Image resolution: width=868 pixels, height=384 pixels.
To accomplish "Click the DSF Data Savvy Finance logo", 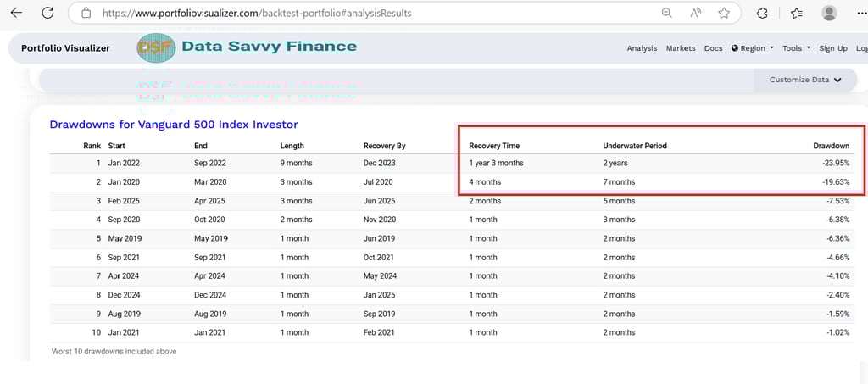I will 247,47.
